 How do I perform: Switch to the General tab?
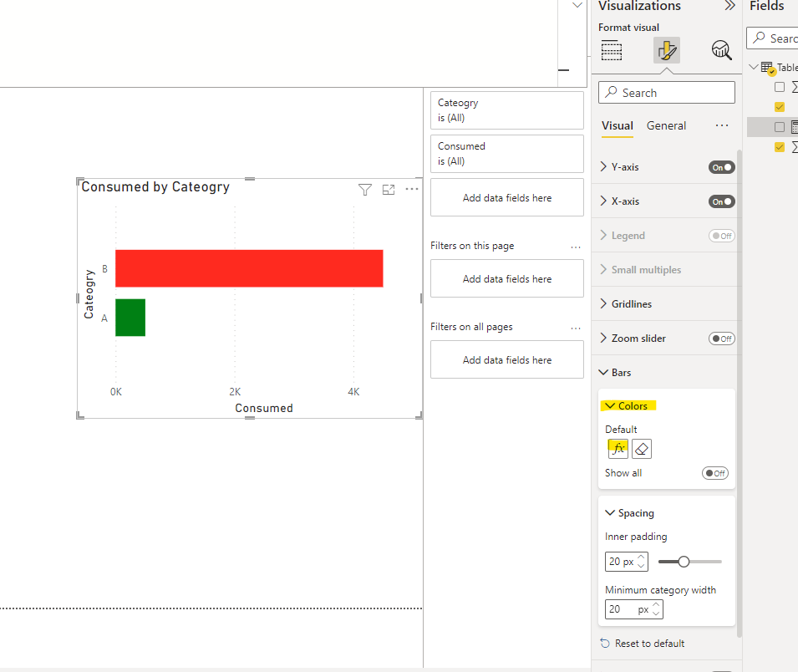coord(666,125)
